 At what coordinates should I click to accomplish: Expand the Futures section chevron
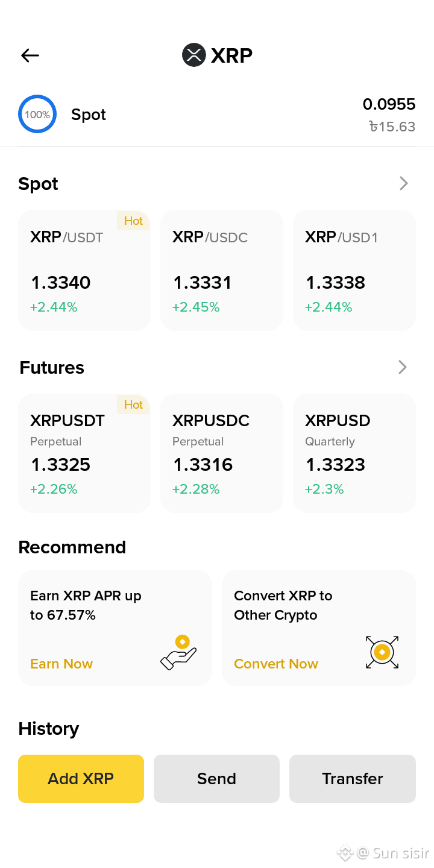[403, 367]
